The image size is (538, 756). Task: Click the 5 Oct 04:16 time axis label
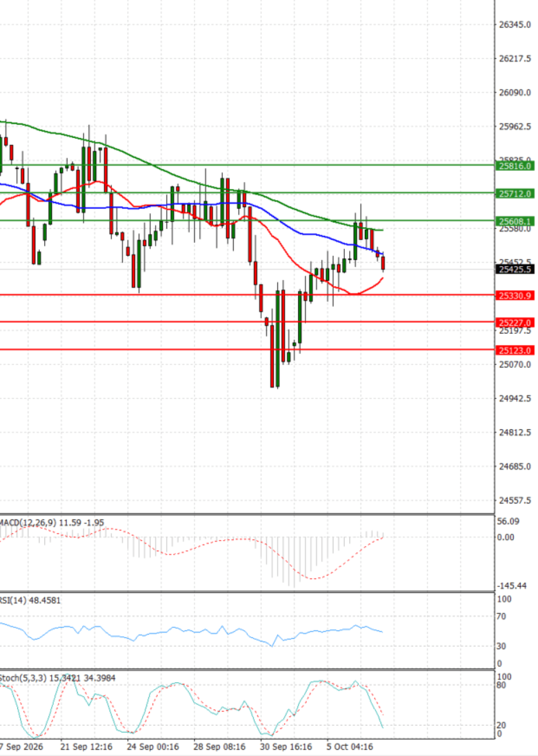click(350, 747)
